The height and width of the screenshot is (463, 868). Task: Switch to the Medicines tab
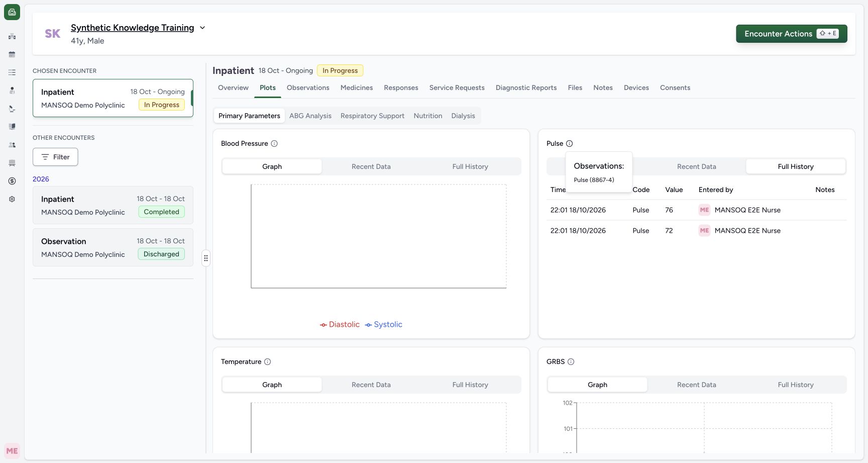[357, 87]
